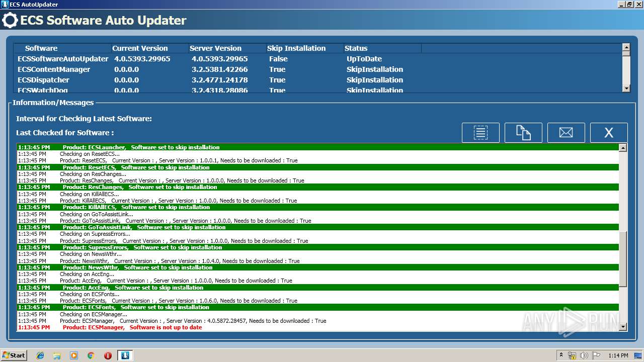Restore down the ECS AutoUpdater window

(x=629, y=4)
